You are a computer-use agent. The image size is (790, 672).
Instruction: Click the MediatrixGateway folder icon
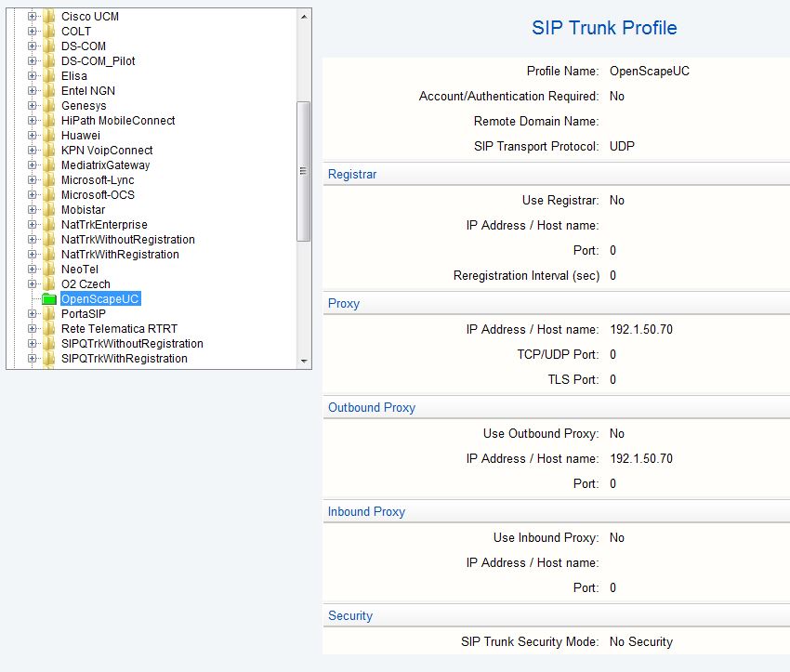(x=49, y=165)
